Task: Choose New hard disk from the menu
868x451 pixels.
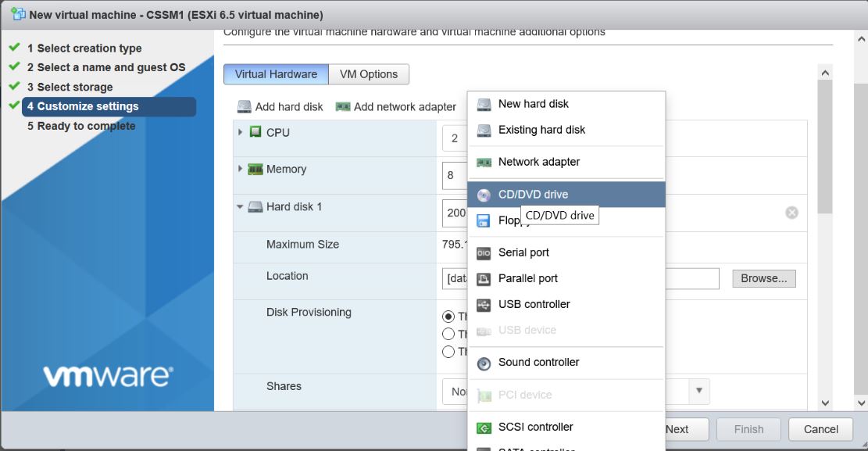Action: pyautogui.click(x=566, y=104)
